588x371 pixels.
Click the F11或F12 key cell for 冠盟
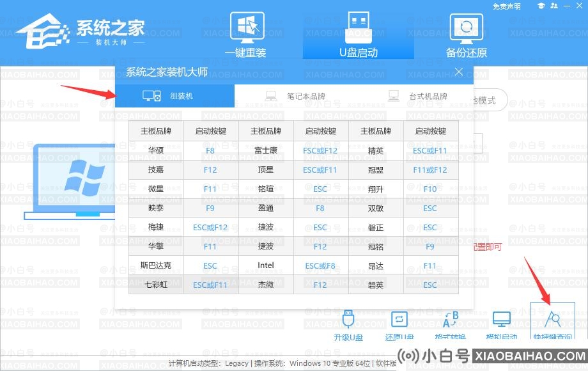tap(430, 170)
